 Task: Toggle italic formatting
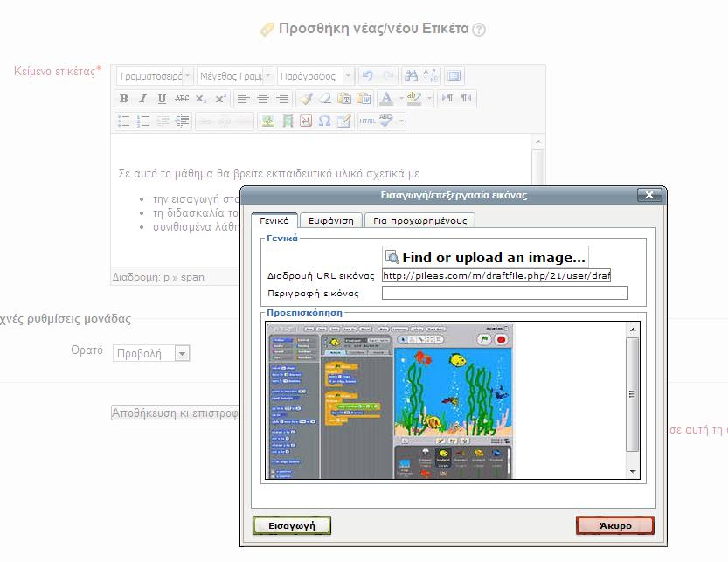pyautogui.click(x=143, y=99)
